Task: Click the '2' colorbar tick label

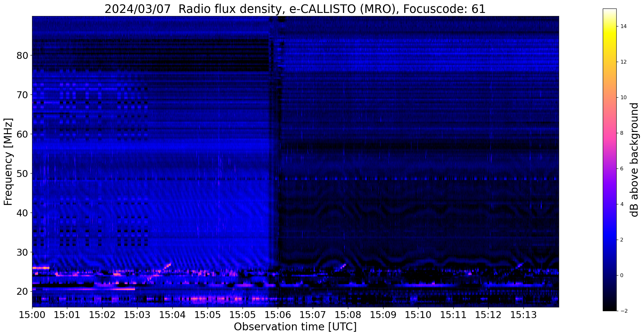Action: click(621, 240)
